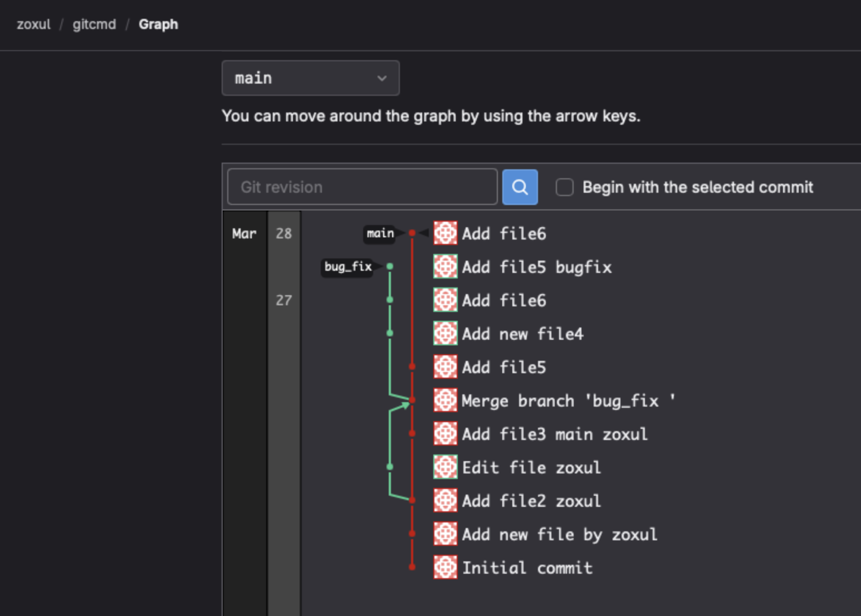Click avatar beside 'Add file3 main zoxul'
The width and height of the screenshot is (861, 616).
click(445, 434)
